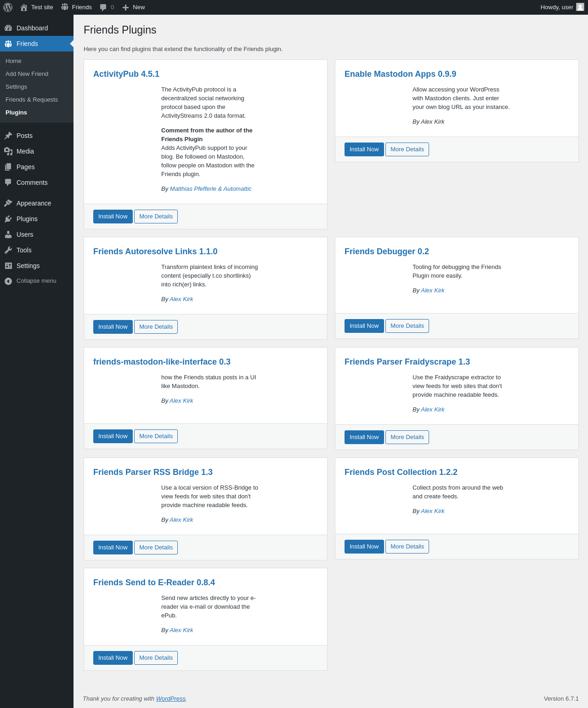Click the Settings sliders icon in sidebar

8,266
